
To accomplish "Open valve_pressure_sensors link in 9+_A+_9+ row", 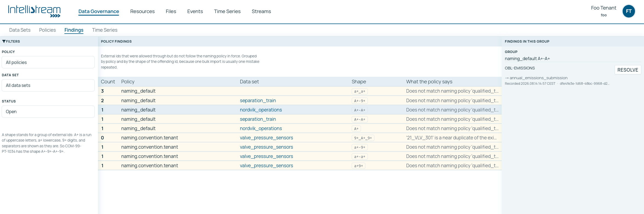I will [266, 137].
